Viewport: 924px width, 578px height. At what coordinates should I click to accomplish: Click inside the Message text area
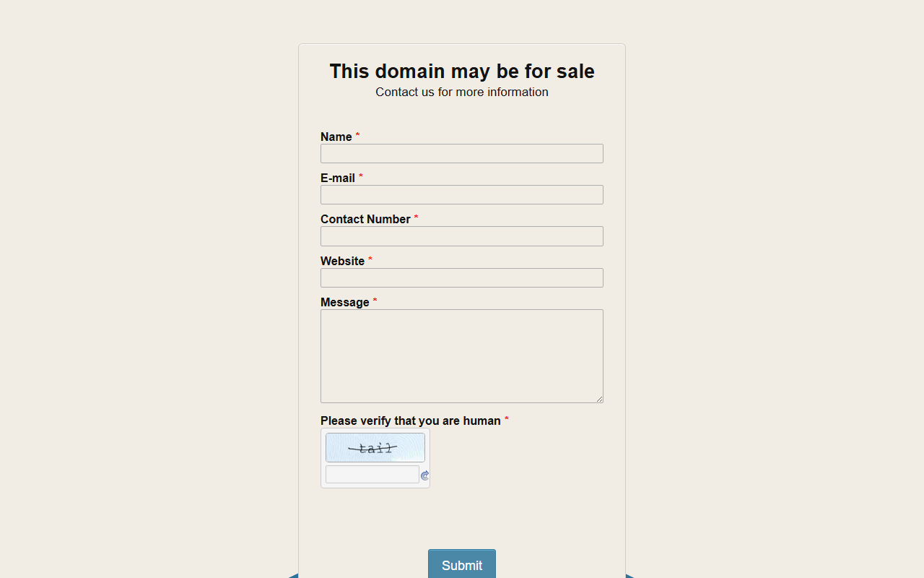(x=462, y=356)
